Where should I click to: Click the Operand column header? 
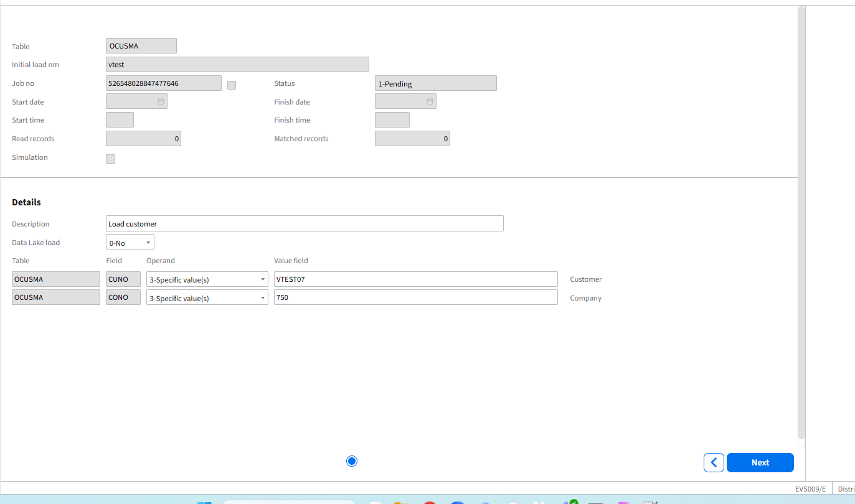point(161,261)
